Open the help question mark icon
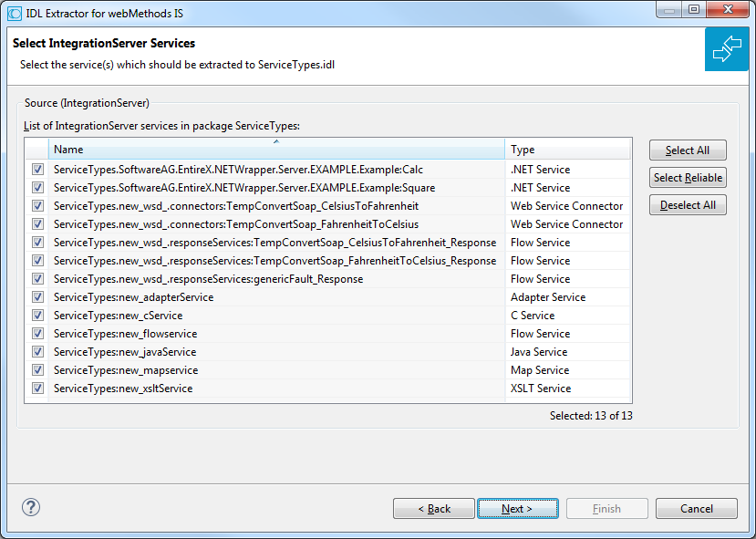Screen dimensions: 756x539 [31, 507]
